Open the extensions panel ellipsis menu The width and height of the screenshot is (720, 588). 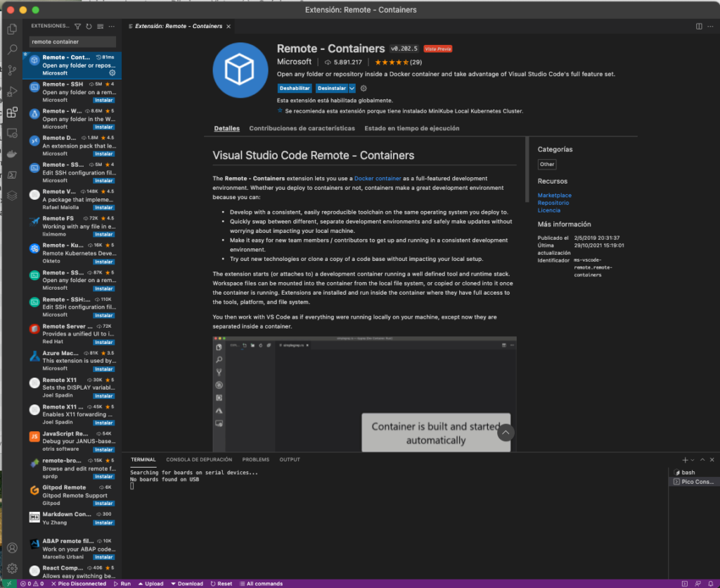coord(111,26)
